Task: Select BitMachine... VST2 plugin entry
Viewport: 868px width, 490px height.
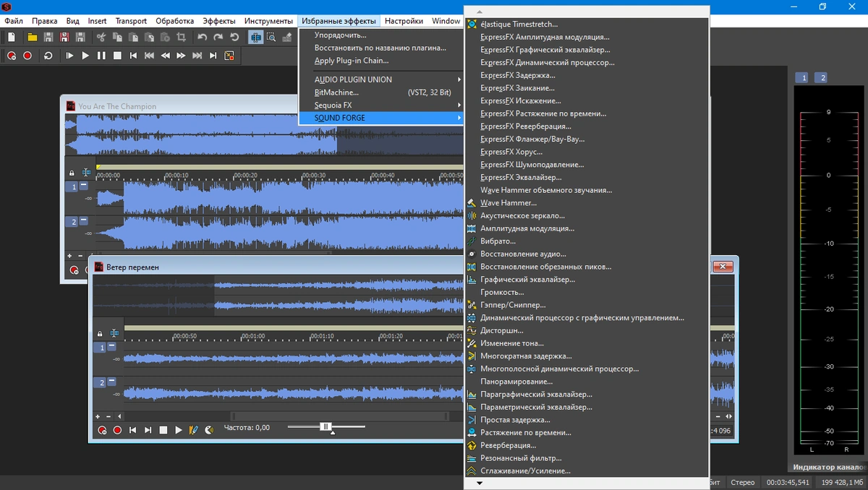Action: pos(380,93)
